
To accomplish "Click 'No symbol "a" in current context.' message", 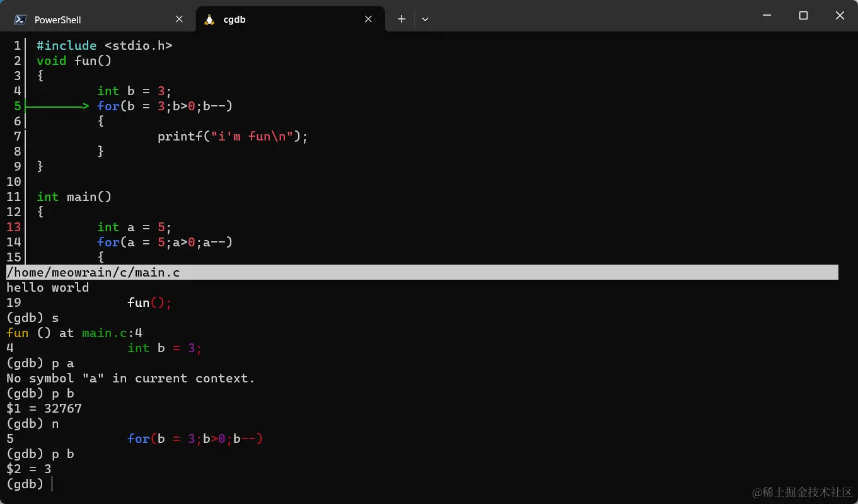I will point(130,378).
